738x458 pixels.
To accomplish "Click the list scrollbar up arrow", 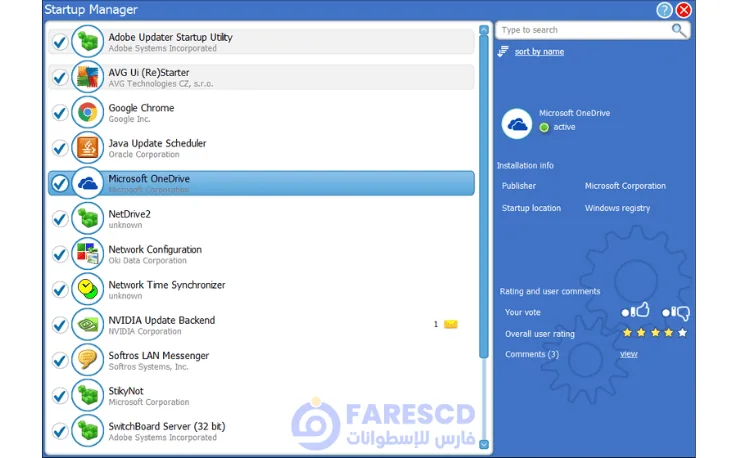I will pos(483,30).
